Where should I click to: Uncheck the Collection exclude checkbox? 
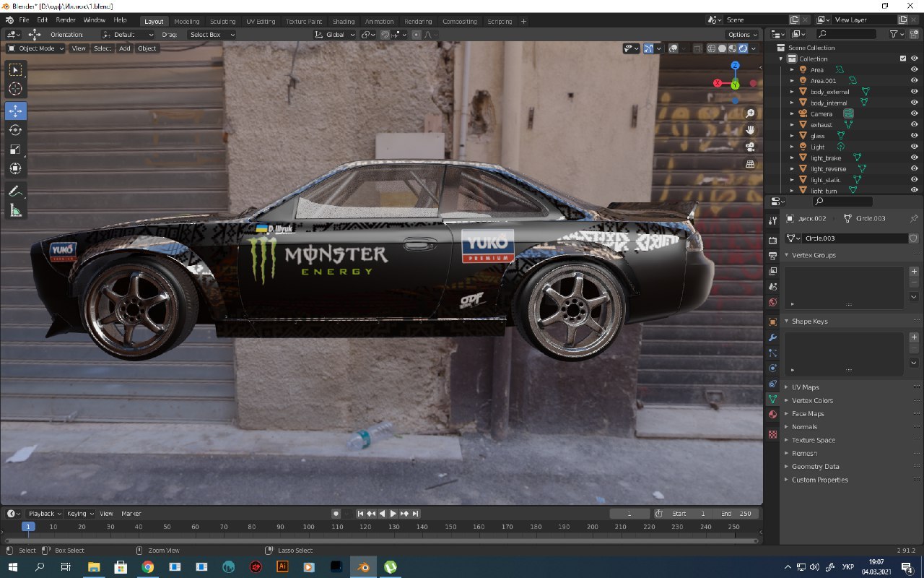[902, 59]
